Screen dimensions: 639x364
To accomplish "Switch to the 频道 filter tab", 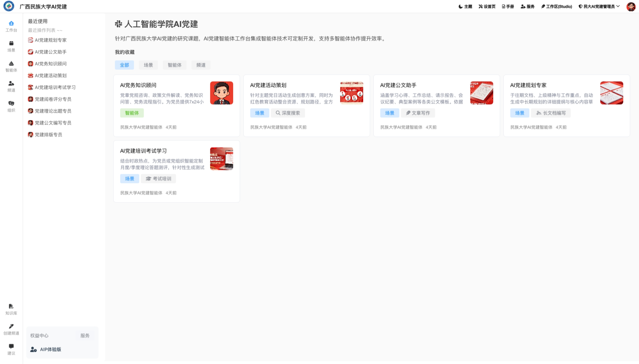I will pyautogui.click(x=201, y=65).
